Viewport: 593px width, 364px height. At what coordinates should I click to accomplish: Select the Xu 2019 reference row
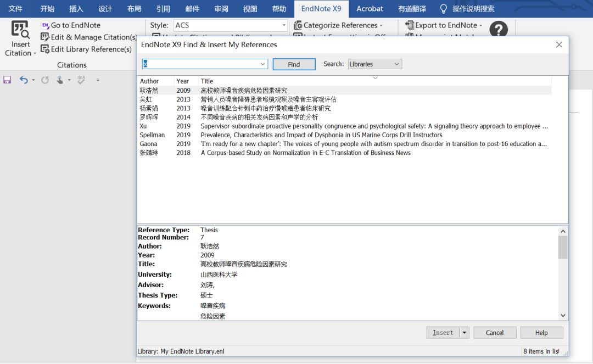pos(344,126)
